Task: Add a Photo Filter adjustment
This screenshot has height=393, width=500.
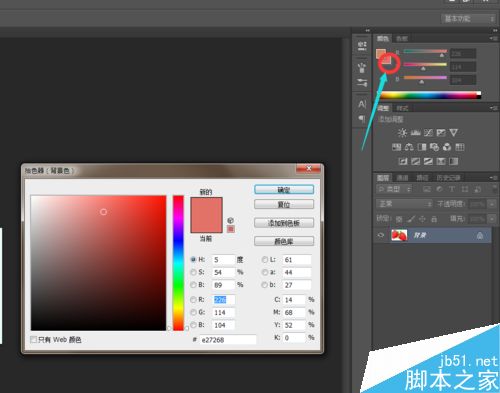Action: click(x=434, y=147)
